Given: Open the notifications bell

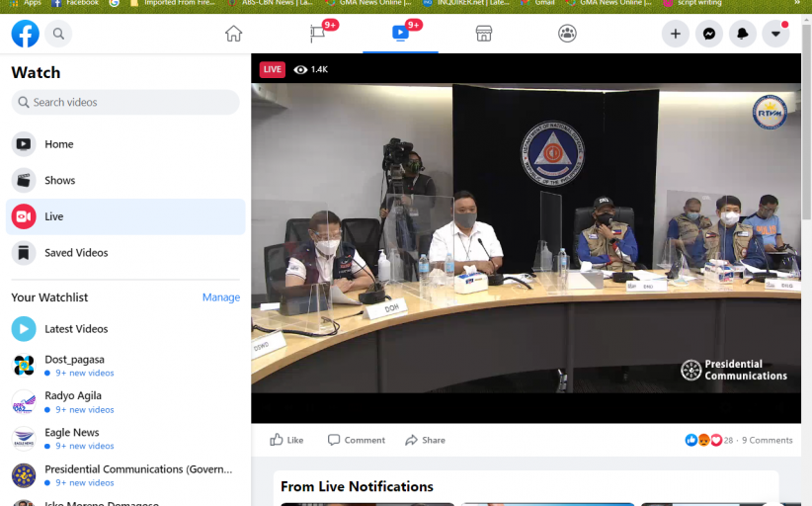Looking at the screenshot, I should pyautogui.click(x=743, y=34).
